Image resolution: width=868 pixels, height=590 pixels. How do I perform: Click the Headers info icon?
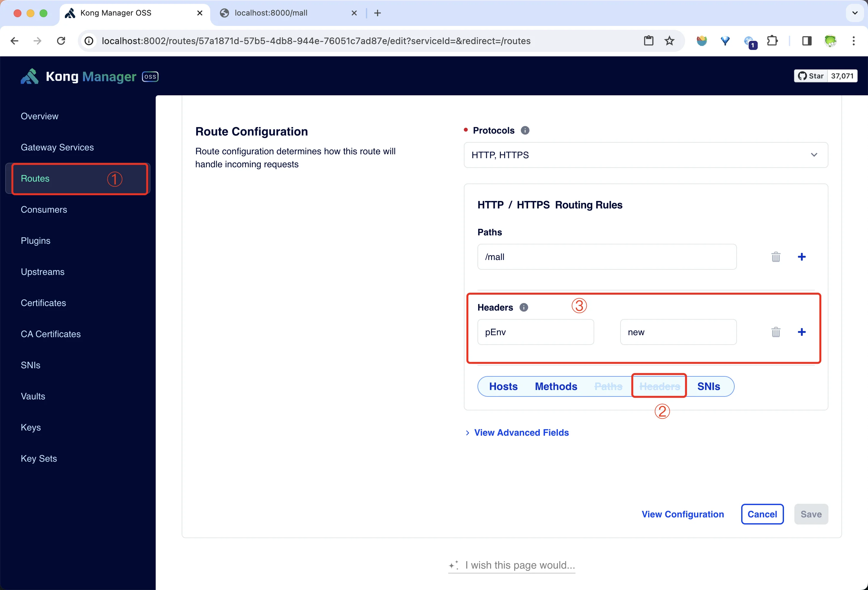(x=524, y=307)
